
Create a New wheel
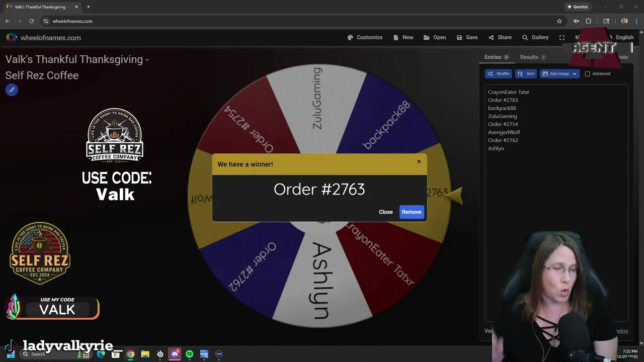point(403,37)
